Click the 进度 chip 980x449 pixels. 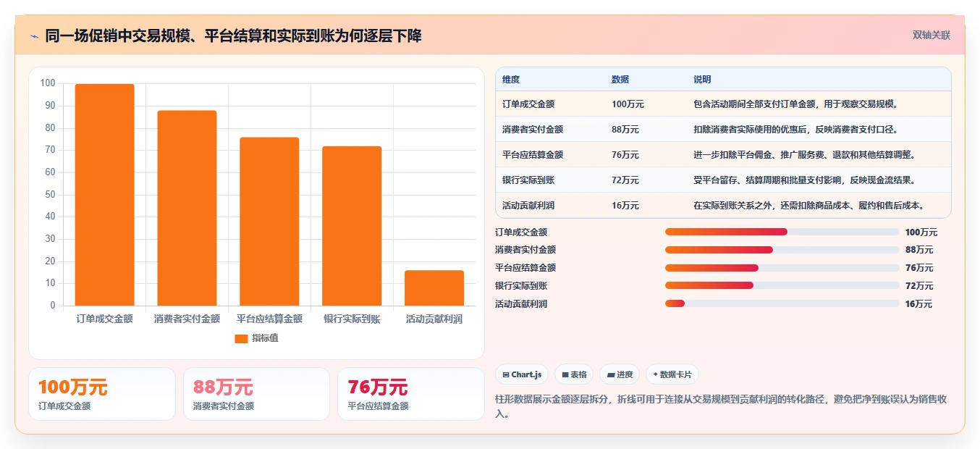tap(620, 374)
